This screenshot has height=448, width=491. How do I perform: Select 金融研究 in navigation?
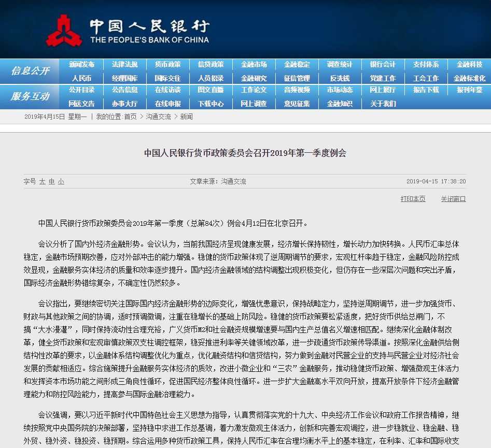click(254, 78)
